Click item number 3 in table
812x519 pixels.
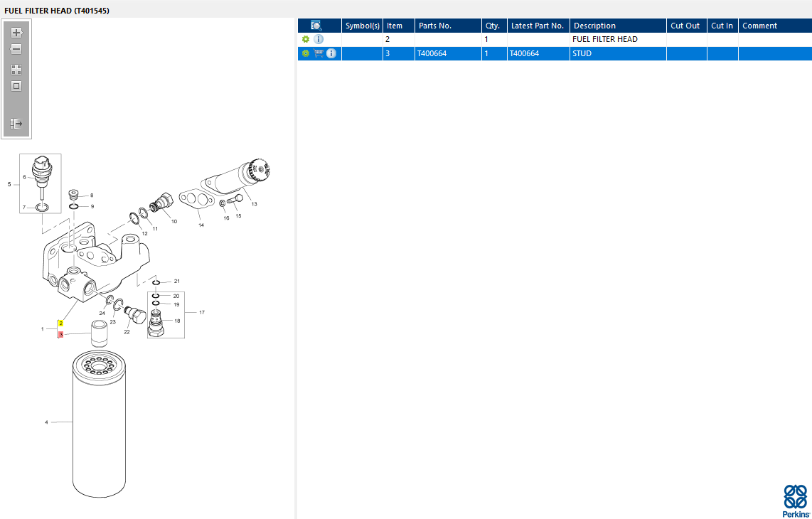click(x=399, y=53)
